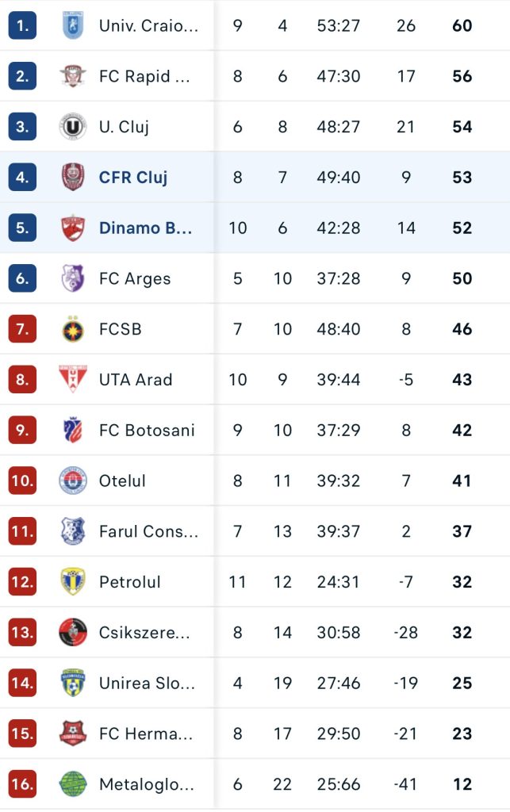Click the FC Rapid team logo
This screenshot has height=812, width=510.
(x=72, y=76)
